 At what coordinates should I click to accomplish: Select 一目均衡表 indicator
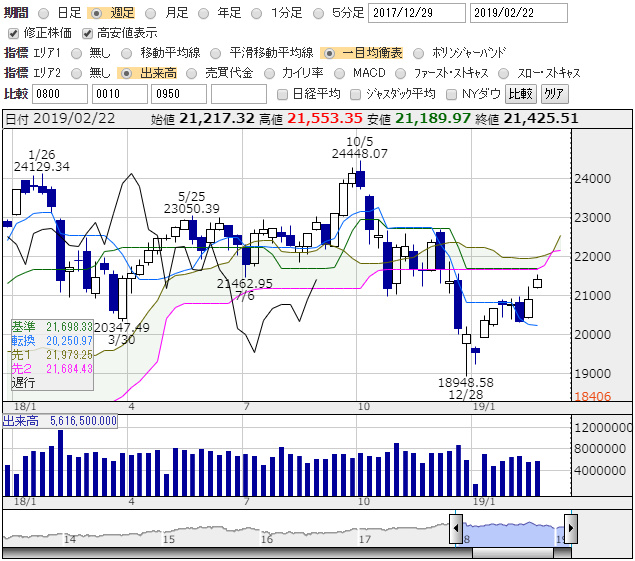click(329, 53)
